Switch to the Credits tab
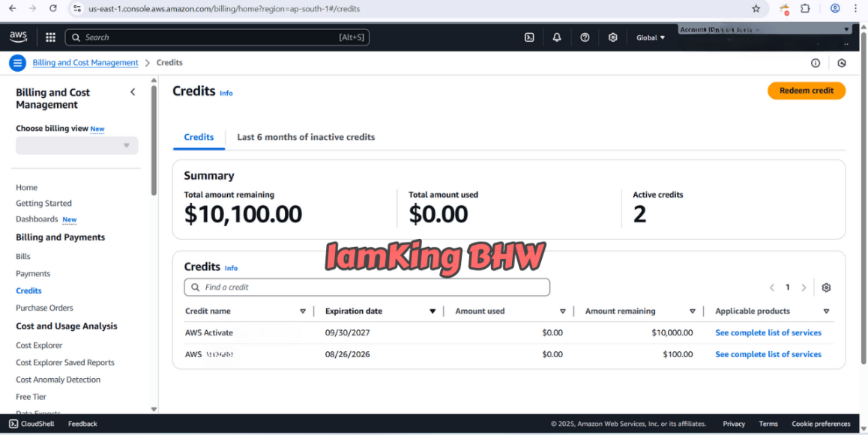The height and width of the screenshot is (435, 868). [x=199, y=137]
